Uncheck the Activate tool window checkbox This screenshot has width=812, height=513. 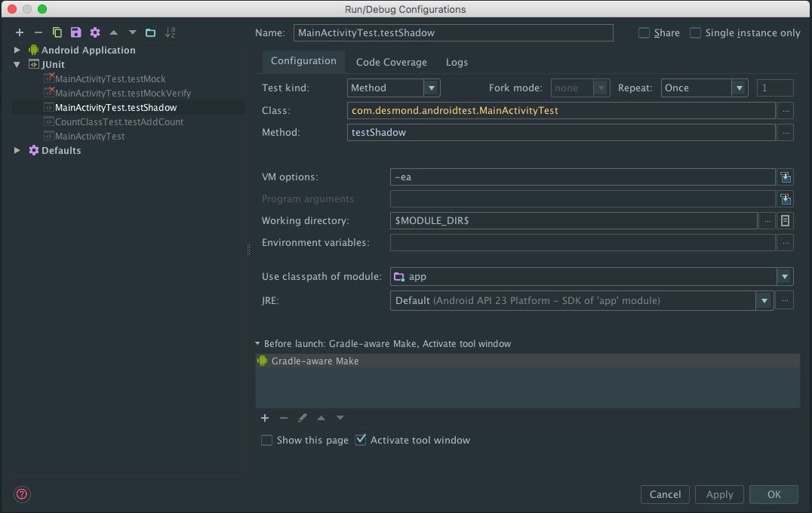pyautogui.click(x=361, y=440)
